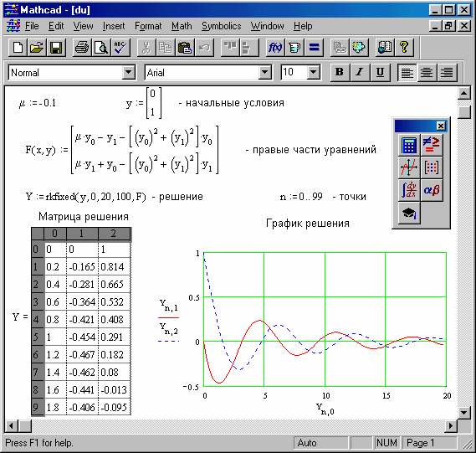Expand the Normal style dropdown
This screenshot has height=453, width=476.
129,72
